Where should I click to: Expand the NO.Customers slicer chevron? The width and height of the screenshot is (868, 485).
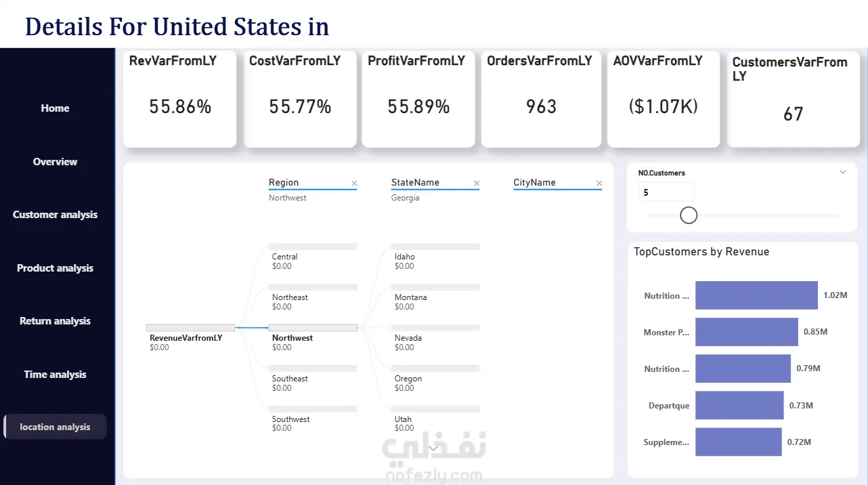[x=843, y=172]
